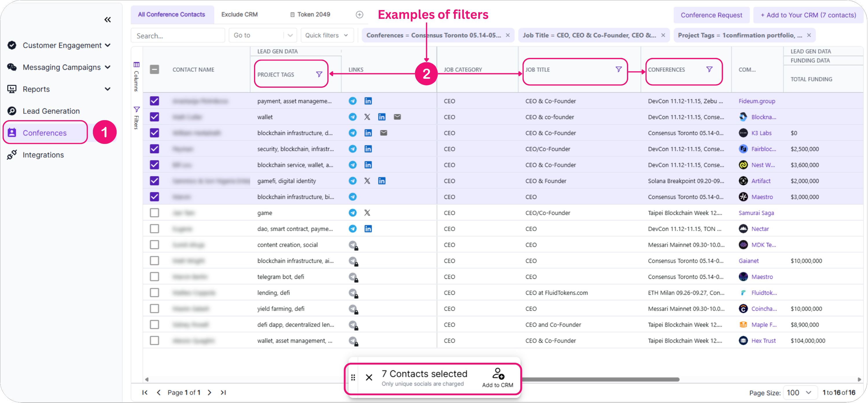Open the Hex Trust company link

(763, 341)
